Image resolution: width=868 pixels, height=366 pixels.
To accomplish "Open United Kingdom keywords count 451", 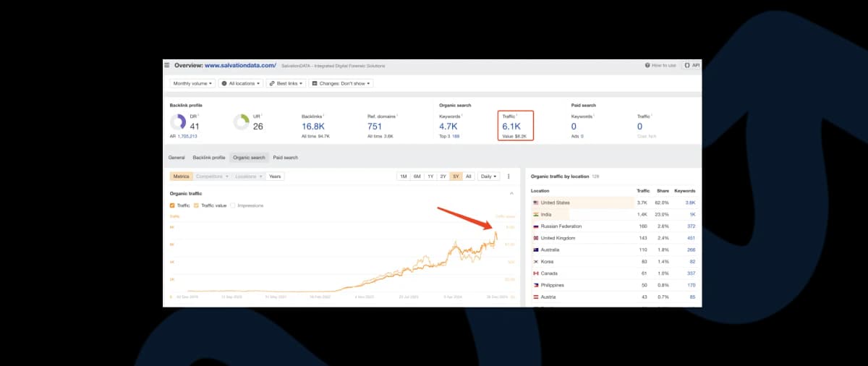I will click(691, 238).
